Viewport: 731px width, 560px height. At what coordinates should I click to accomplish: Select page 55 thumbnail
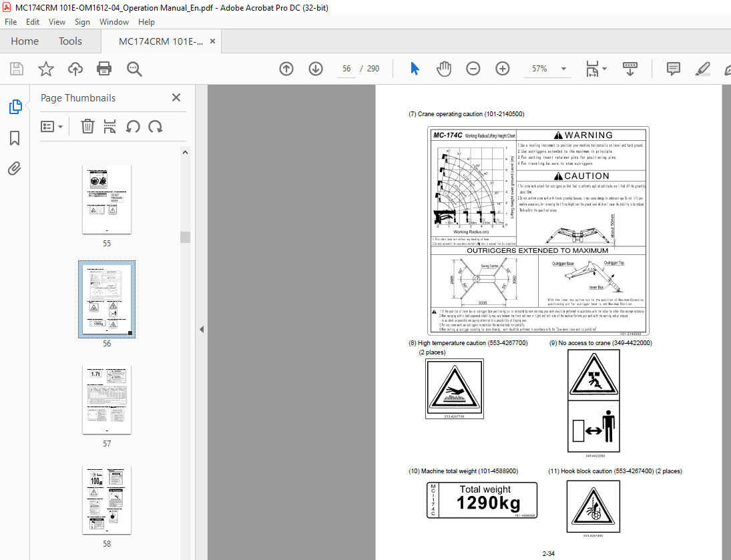pyautogui.click(x=107, y=199)
